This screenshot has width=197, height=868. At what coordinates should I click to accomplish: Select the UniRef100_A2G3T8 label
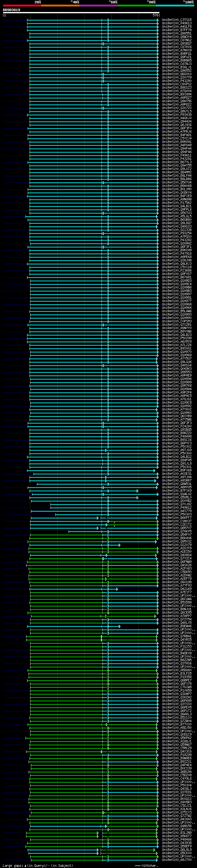(177, 548)
